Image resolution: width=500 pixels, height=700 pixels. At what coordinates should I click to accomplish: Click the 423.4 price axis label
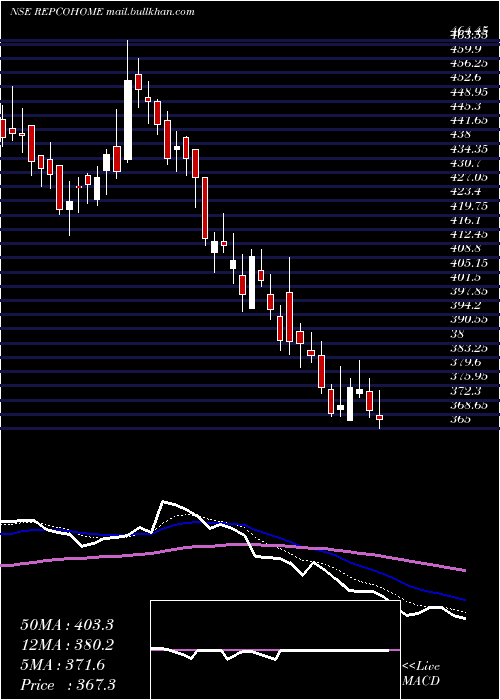(x=464, y=192)
